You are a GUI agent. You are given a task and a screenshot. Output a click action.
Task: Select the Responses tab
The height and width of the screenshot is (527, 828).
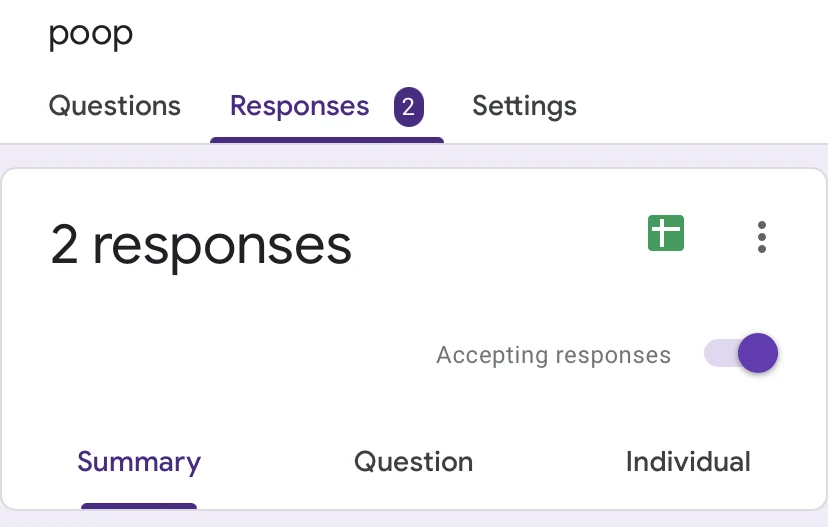tap(300, 106)
